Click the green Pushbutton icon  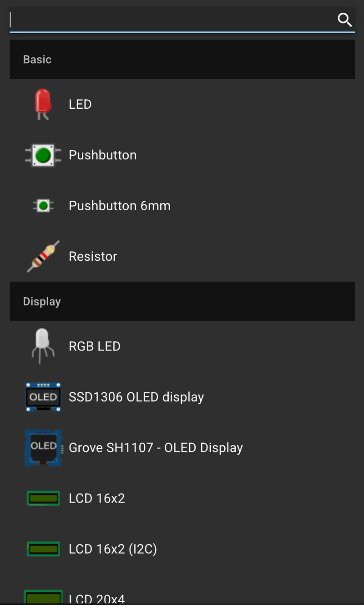(43, 155)
